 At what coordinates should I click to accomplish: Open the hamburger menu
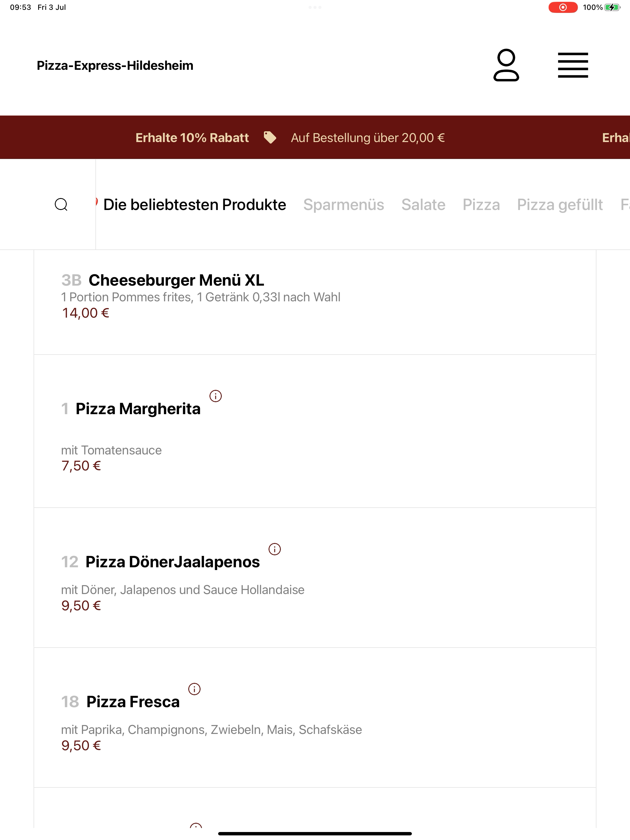[x=572, y=65]
